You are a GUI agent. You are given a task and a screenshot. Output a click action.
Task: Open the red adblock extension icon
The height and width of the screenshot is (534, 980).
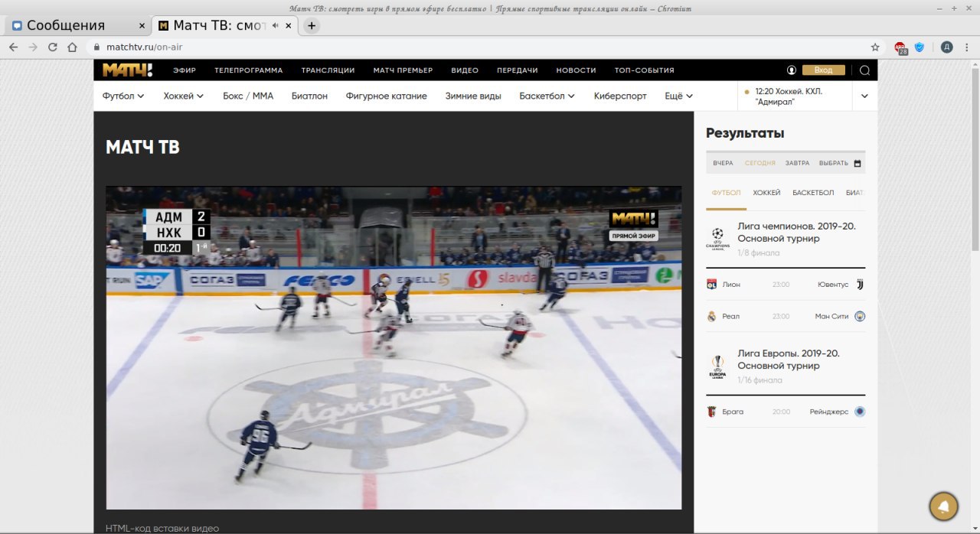click(x=900, y=47)
